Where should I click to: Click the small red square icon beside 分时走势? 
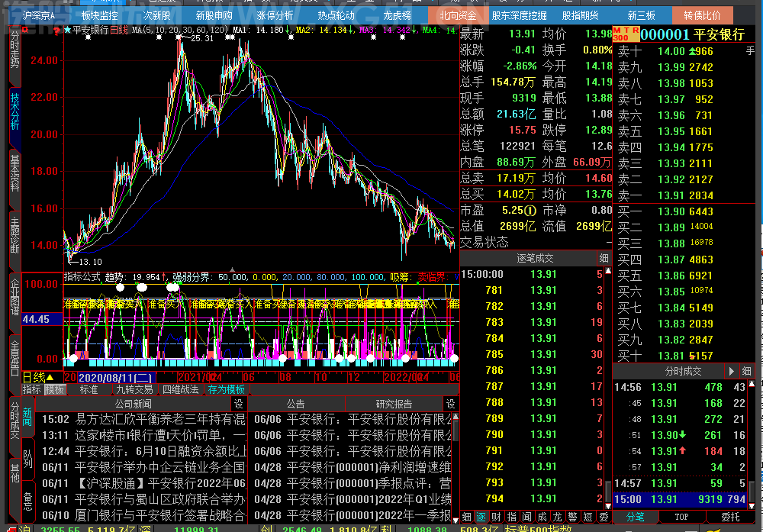[x=25, y=31]
